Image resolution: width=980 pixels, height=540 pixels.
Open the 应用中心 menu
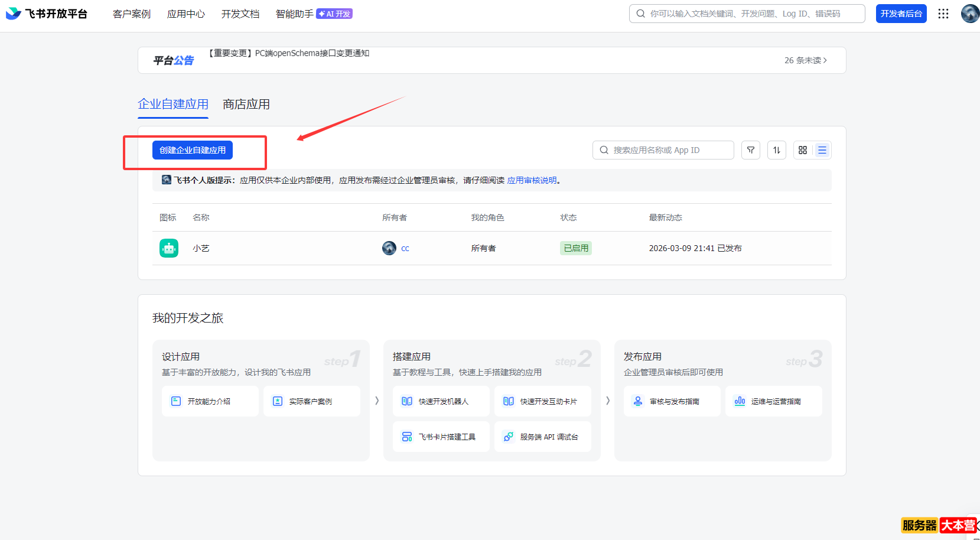[186, 14]
